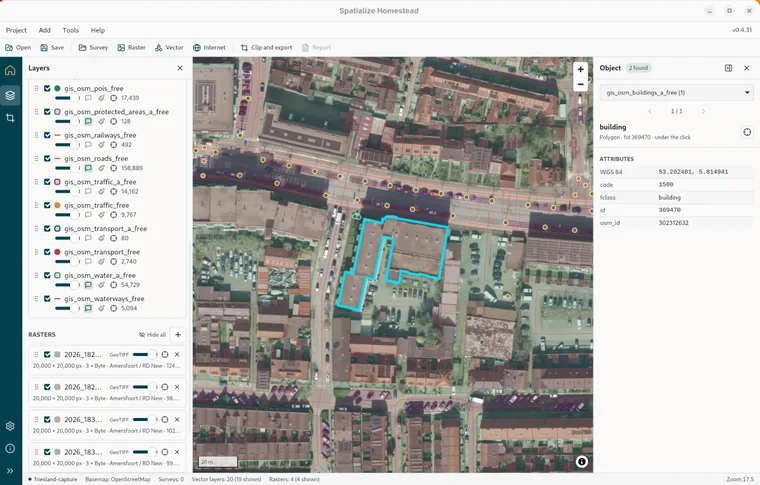The image size is (760, 485).
Task: Toggle labels for gis_osm_water_a_free layer
Action: coord(88,285)
